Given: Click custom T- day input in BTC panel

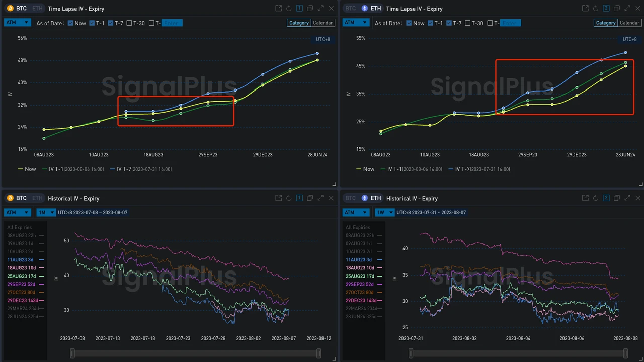Looking at the screenshot, I should (172, 23).
